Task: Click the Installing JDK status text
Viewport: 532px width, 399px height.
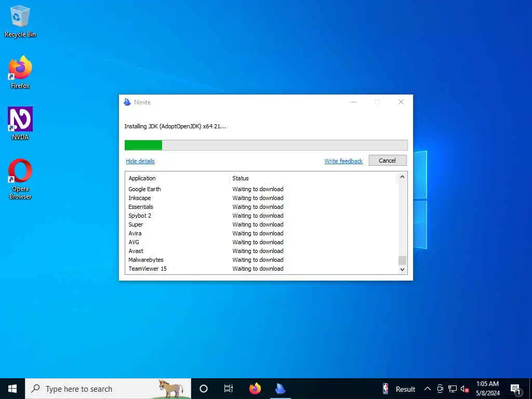Action: click(x=175, y=126)
